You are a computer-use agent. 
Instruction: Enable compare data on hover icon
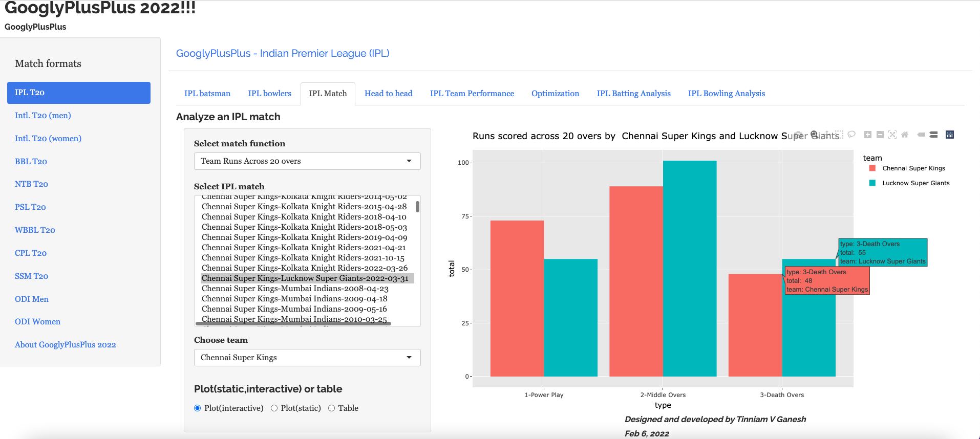[x=933, y=135]
